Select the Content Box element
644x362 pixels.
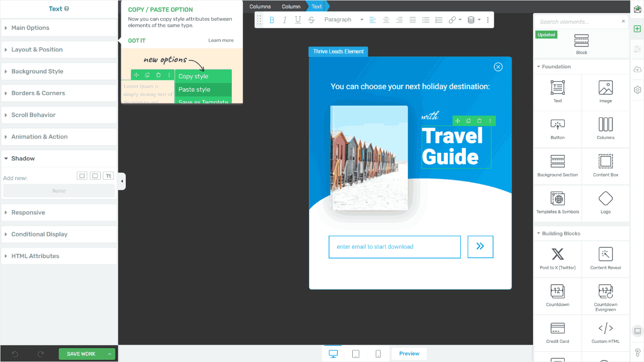click(605, 166)
